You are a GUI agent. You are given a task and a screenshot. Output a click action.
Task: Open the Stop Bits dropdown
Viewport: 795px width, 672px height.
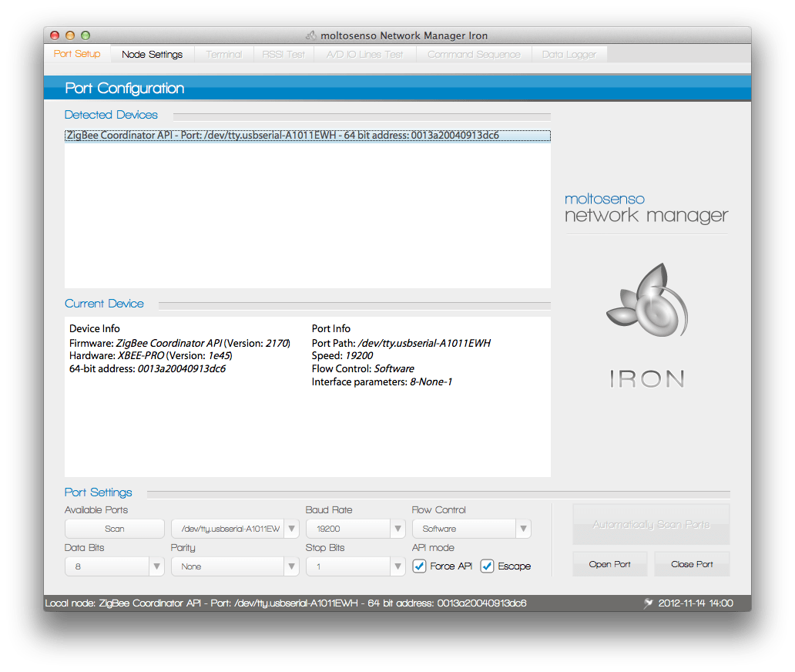pyautogui.click(x=355, y=566)
